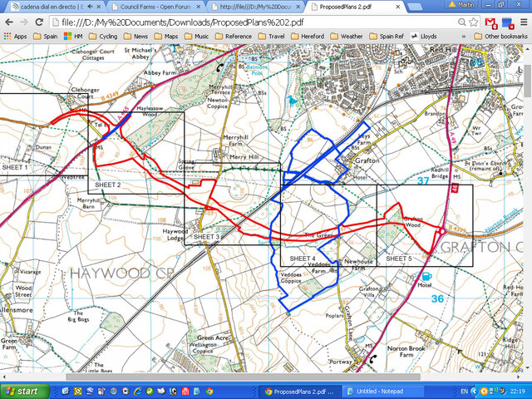532x399 pixels.
Task: Open the Apps shortcut in bookmarks bar
Action: tap(14, 37)
